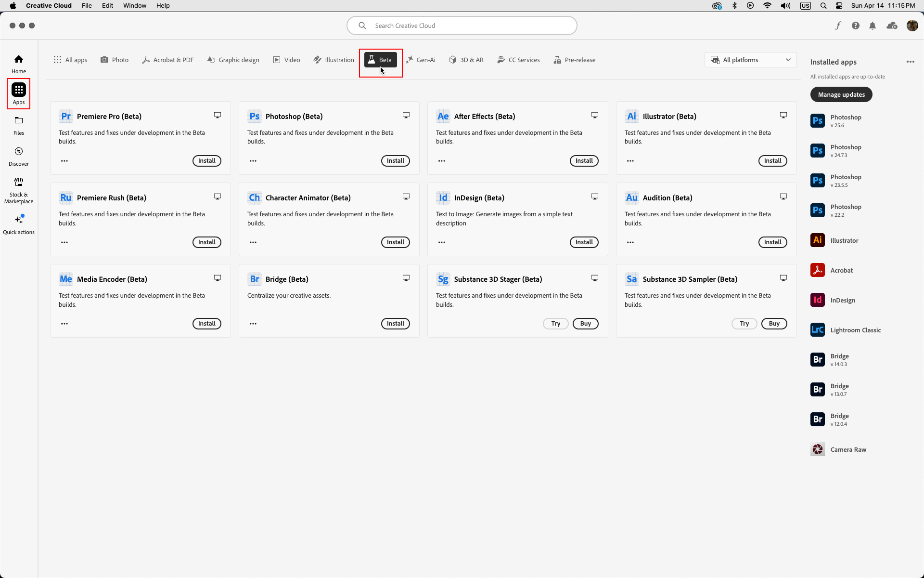Click the Manage updates button

click(841, 94)
